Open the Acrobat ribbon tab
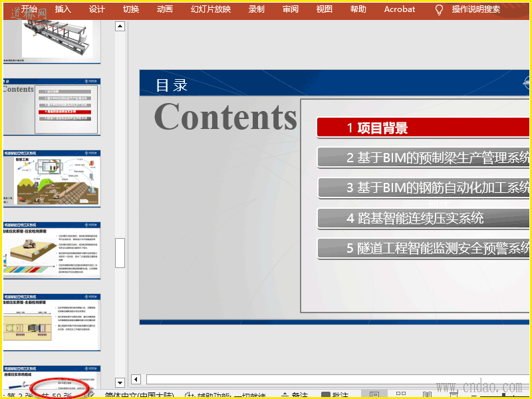 click(x=400, y=9)
